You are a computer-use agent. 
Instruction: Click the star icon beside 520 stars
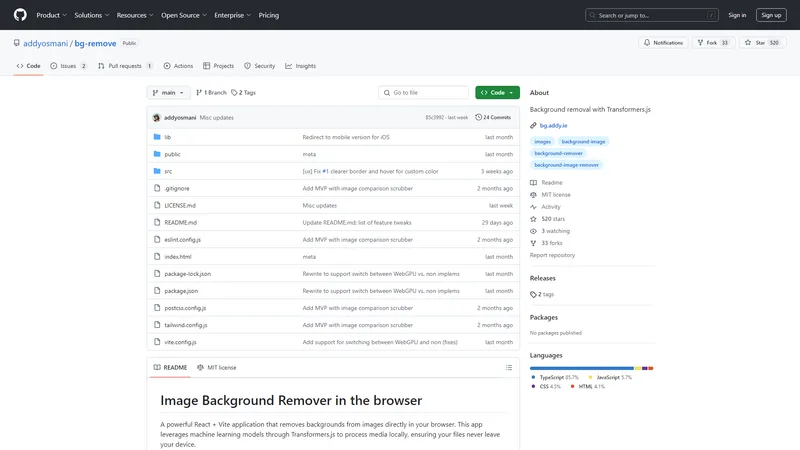tap(533, 219)
